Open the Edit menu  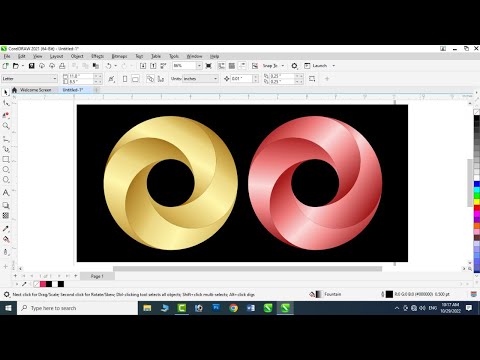[22, 56]
